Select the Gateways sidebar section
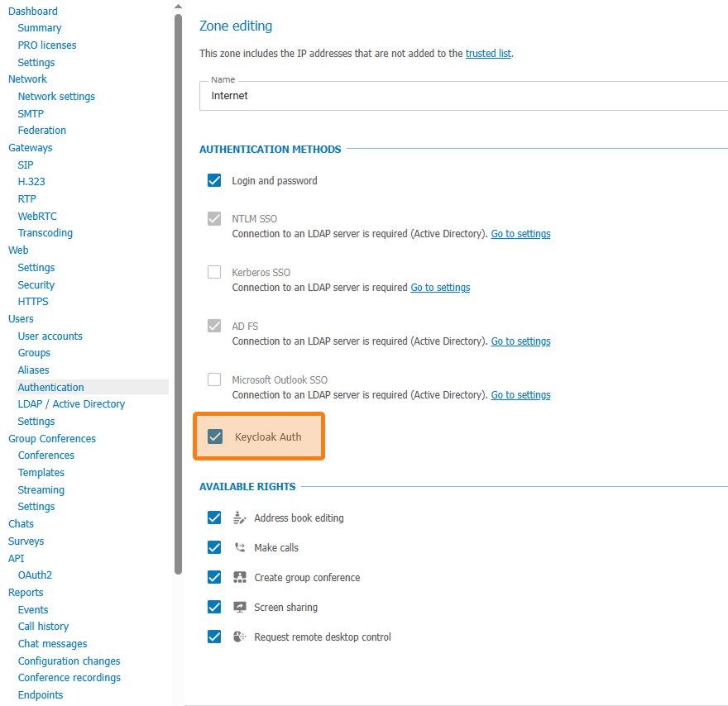The width and height of the screenshot is (728, 706). 30,148
